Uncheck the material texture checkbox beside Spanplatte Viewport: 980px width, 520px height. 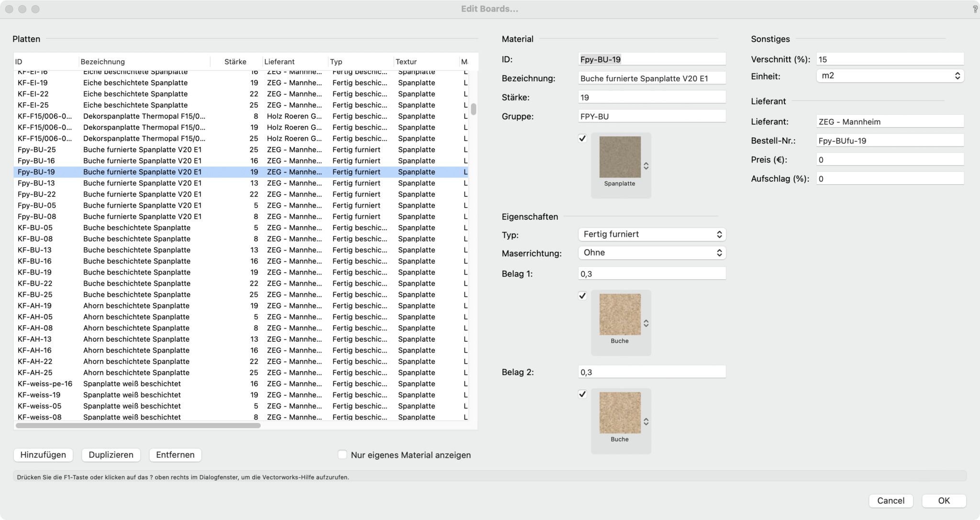[582, 139]
